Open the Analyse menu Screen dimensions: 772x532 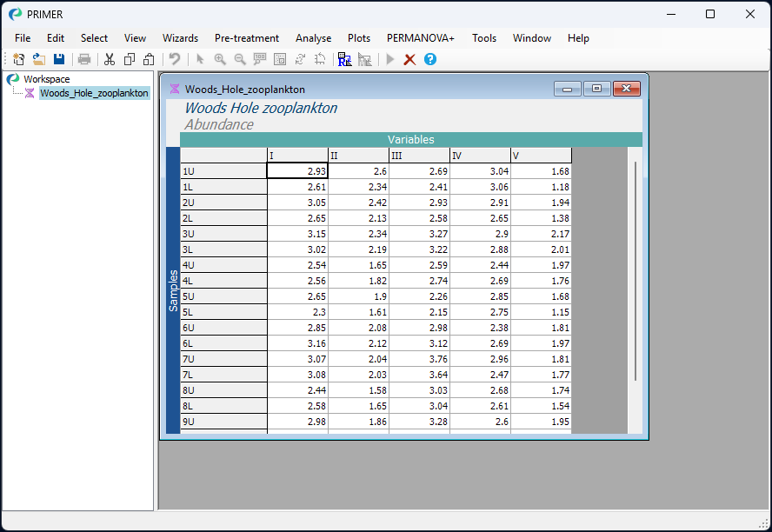(x=313, y=38)
